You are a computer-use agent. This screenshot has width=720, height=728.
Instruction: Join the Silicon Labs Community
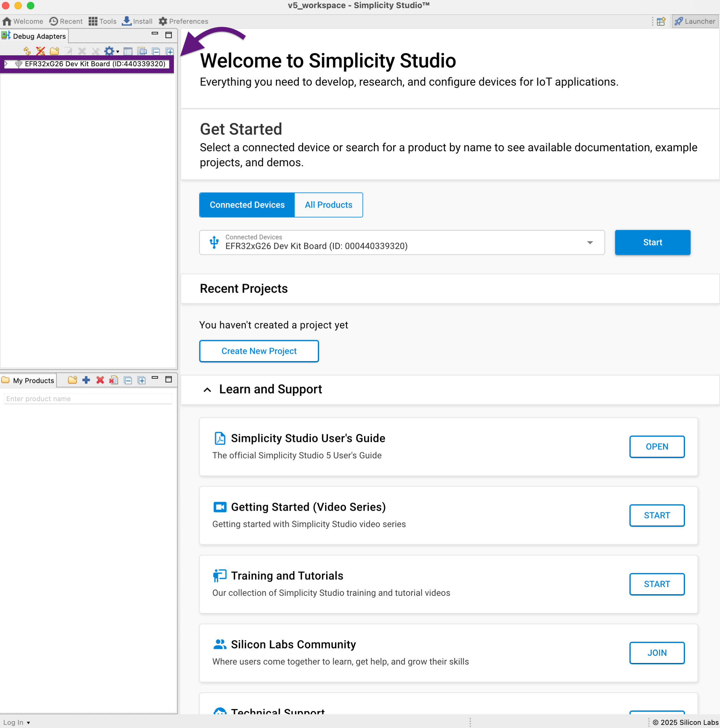(x=657, y=653)
